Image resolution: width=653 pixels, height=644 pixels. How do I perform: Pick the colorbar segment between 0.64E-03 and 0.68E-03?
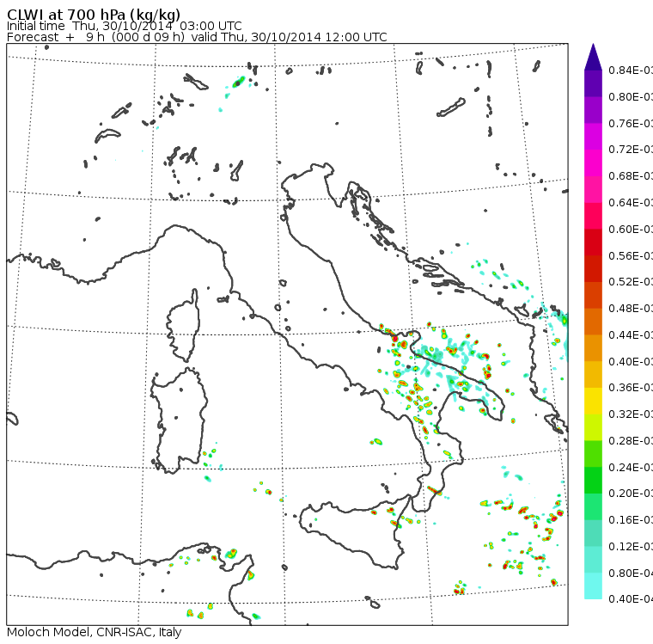point(593,189)
